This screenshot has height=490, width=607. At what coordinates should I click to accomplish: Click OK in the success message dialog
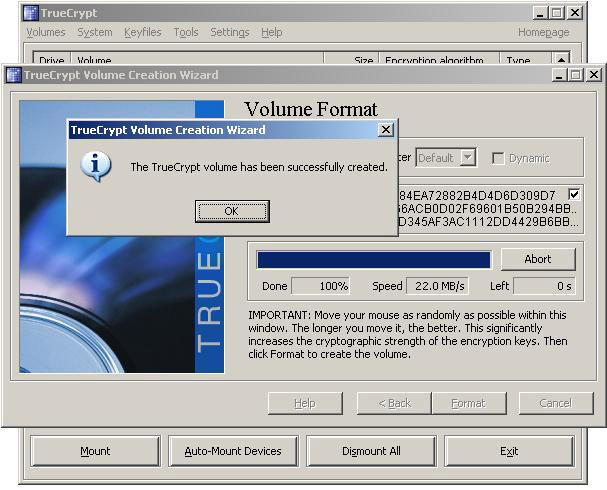232,211
